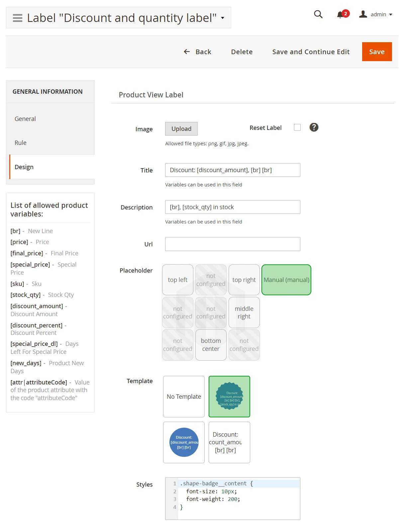Select the blue circle badge template
404x532 pixels.
[x=184, y=442]
